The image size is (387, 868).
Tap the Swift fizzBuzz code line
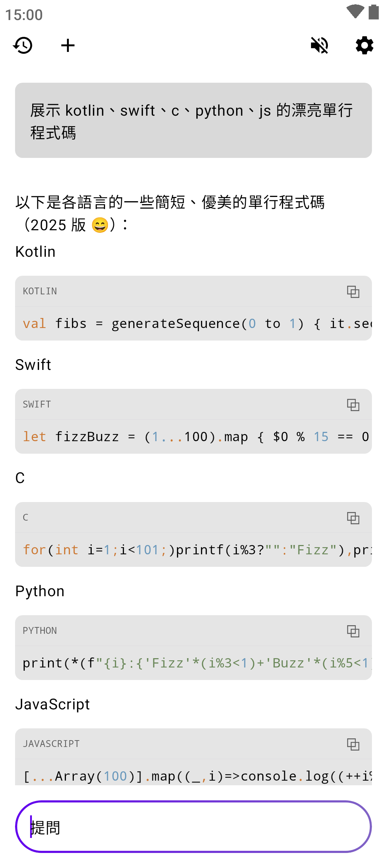point(193,437)
